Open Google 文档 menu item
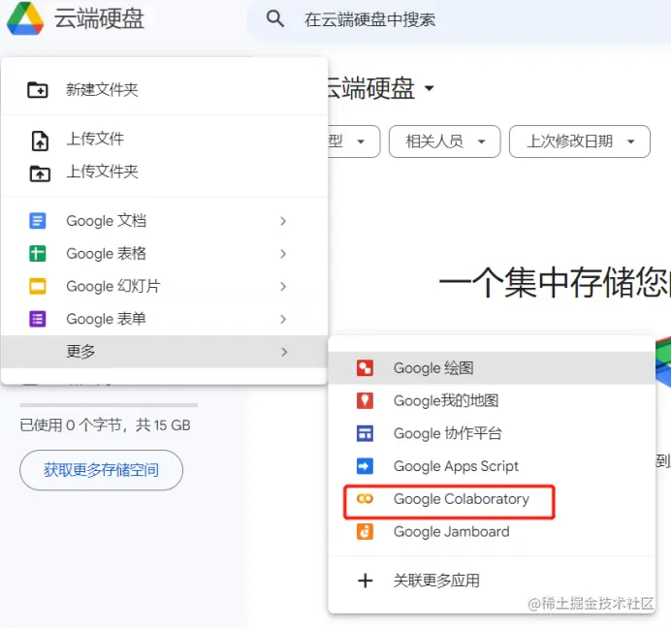 coord(165,221)
